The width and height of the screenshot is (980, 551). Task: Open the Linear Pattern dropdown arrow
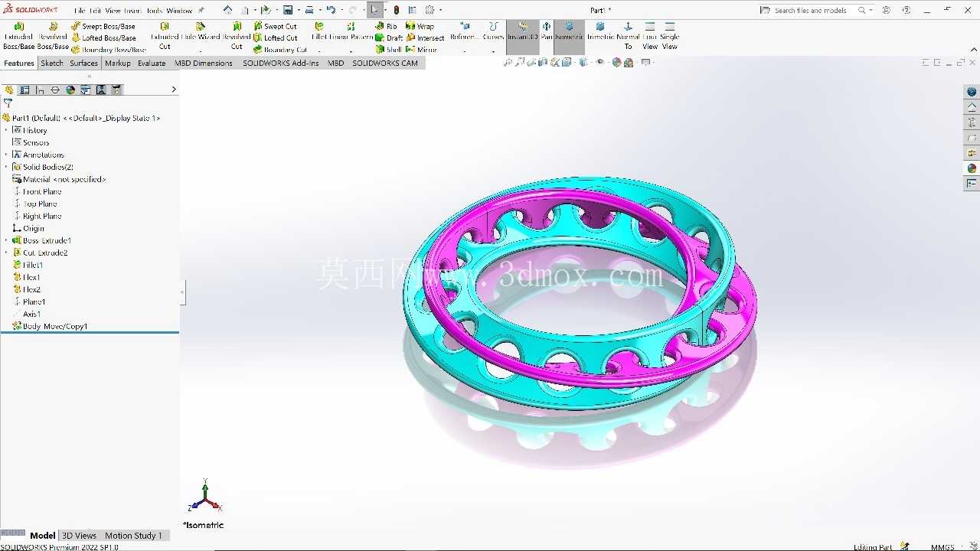tap(351, 51)
